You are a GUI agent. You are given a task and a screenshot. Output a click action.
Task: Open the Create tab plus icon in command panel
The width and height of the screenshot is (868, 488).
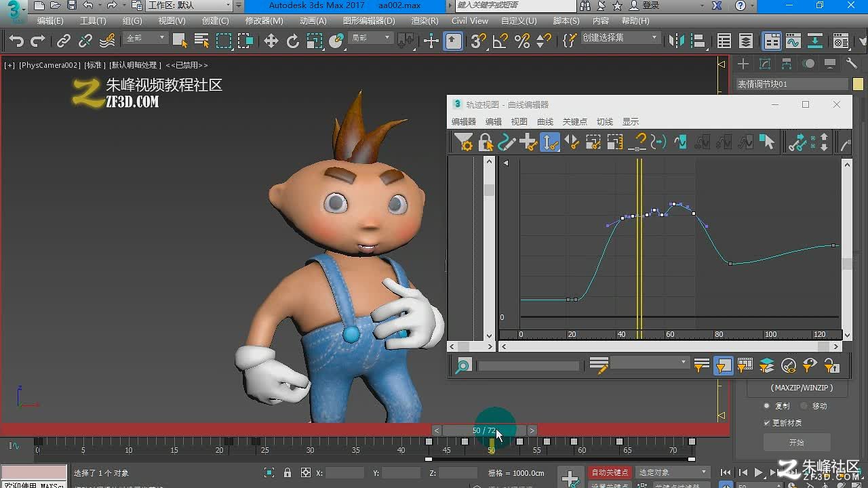pos(743,64)
